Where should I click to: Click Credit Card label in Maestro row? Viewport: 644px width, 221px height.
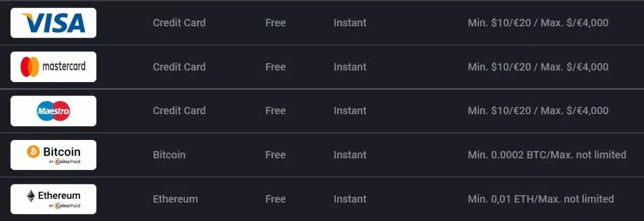pyautogui.click(x=179, y=111)
